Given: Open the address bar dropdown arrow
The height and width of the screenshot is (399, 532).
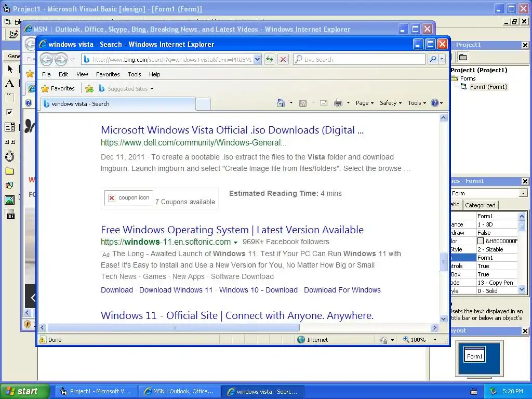Looking at the screenshot, I should (257, 59).
